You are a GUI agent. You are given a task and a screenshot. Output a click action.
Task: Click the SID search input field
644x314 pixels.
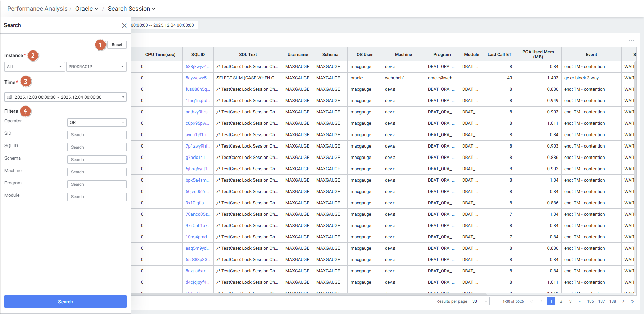97,135
